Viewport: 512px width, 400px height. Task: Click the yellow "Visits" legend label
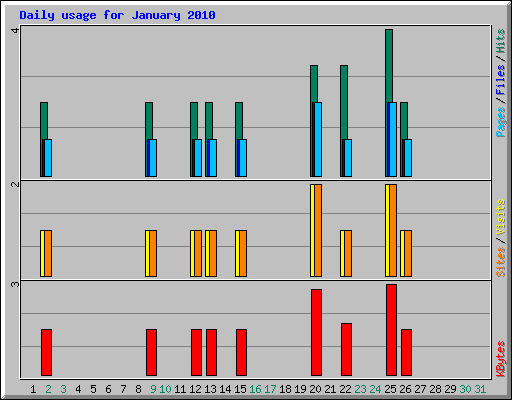coord(500,217)
